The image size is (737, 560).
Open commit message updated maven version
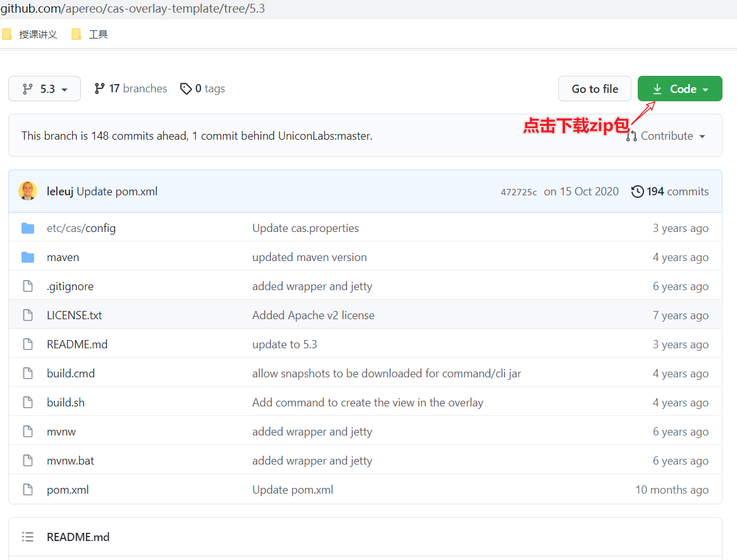point(309,257)
